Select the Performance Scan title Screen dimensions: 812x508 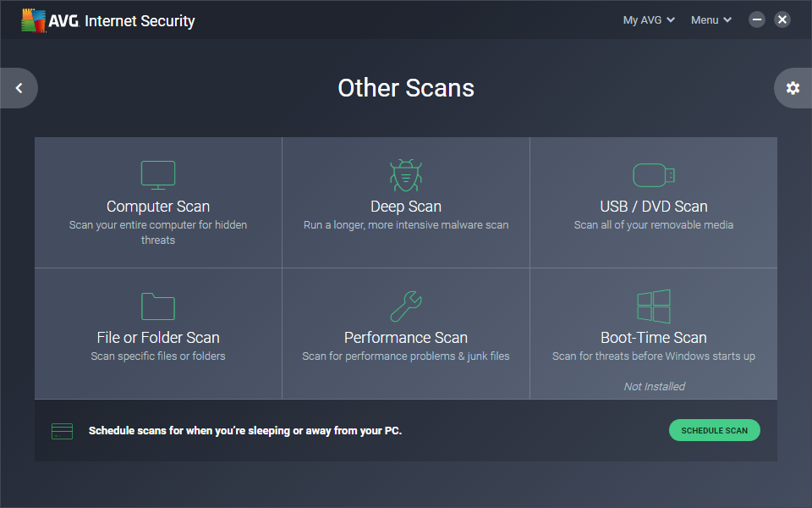pos(406,338)
